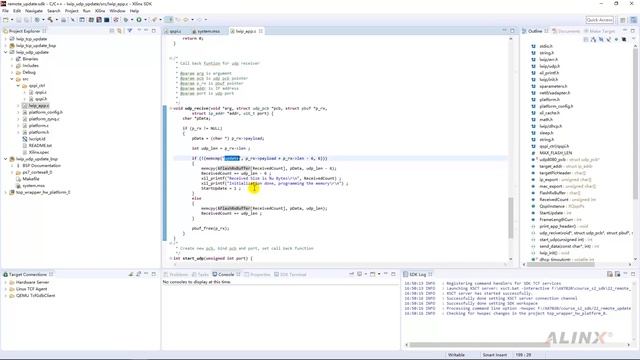Viewport: 640px width, 360px height.
Task: Click Hide Static Members icon in Outline
Action: (609, 40)
